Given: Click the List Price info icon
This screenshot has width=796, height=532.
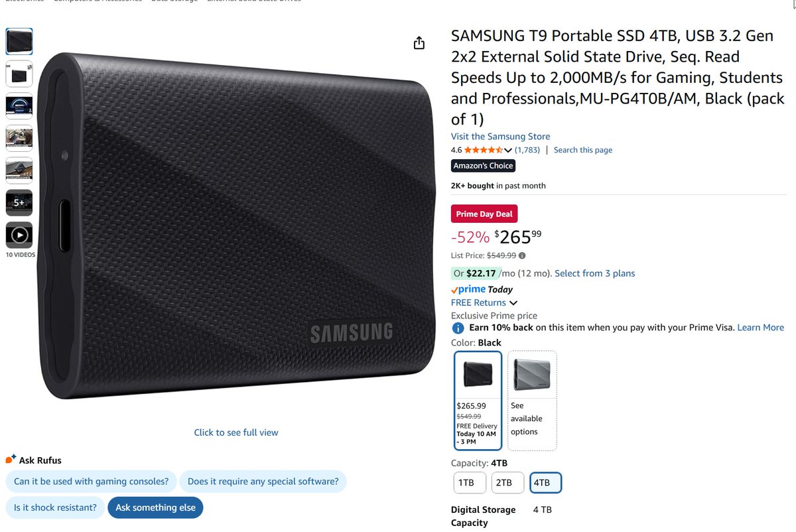Looking at the screenshot, I should click(x=522, y=255).
